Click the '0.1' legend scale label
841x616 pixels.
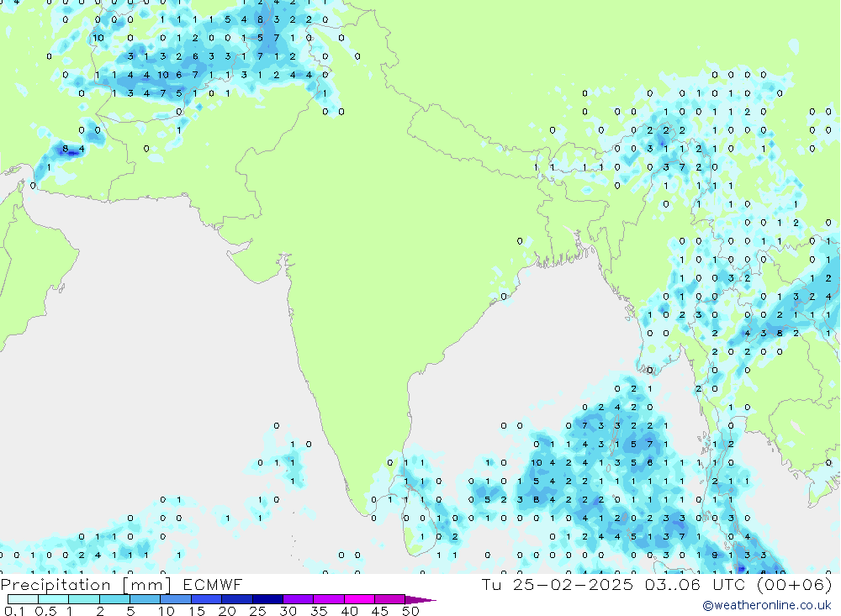click(x=14, y=611)
